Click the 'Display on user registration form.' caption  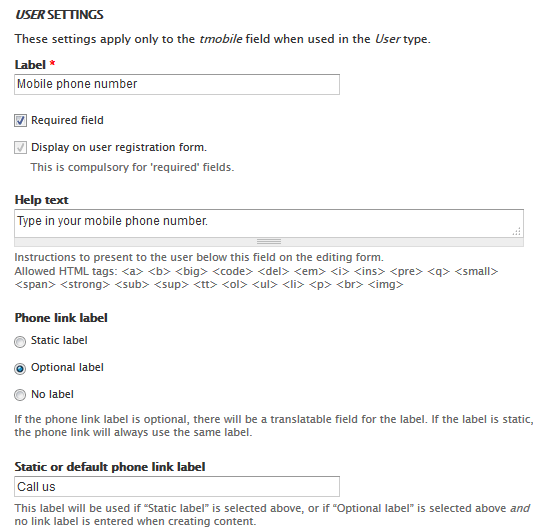tap(119, 147)
